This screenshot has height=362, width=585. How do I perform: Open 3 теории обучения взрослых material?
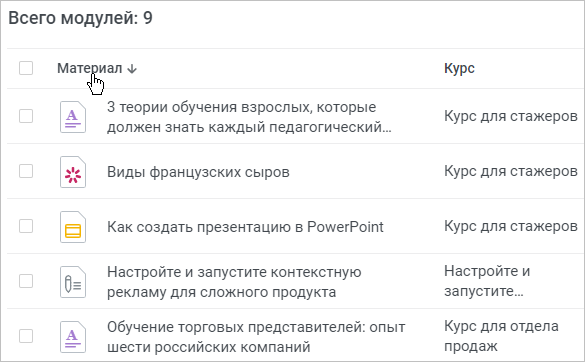249,117
